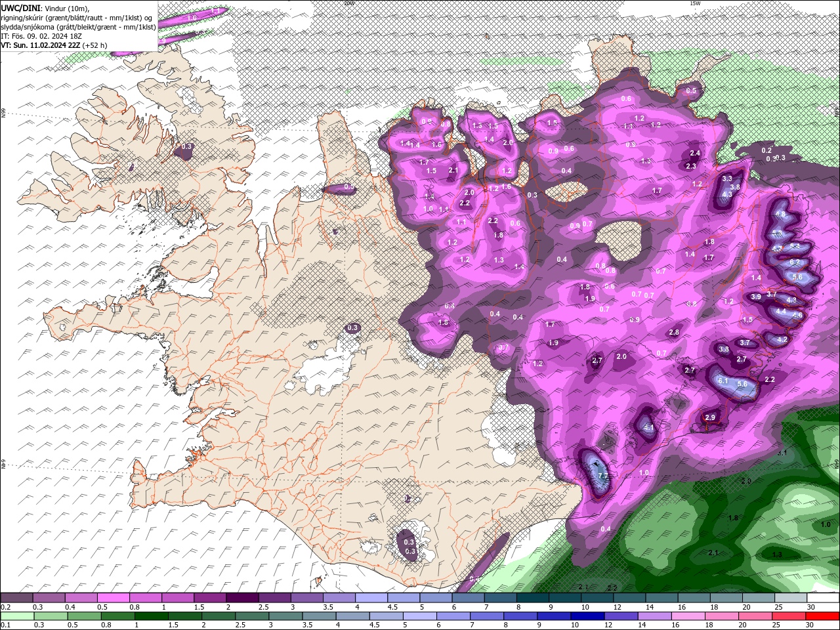This screenshot has width=840, height=630.
Task: Select the pink 16 mm rain legend swatch
Action: pos(688,616)
